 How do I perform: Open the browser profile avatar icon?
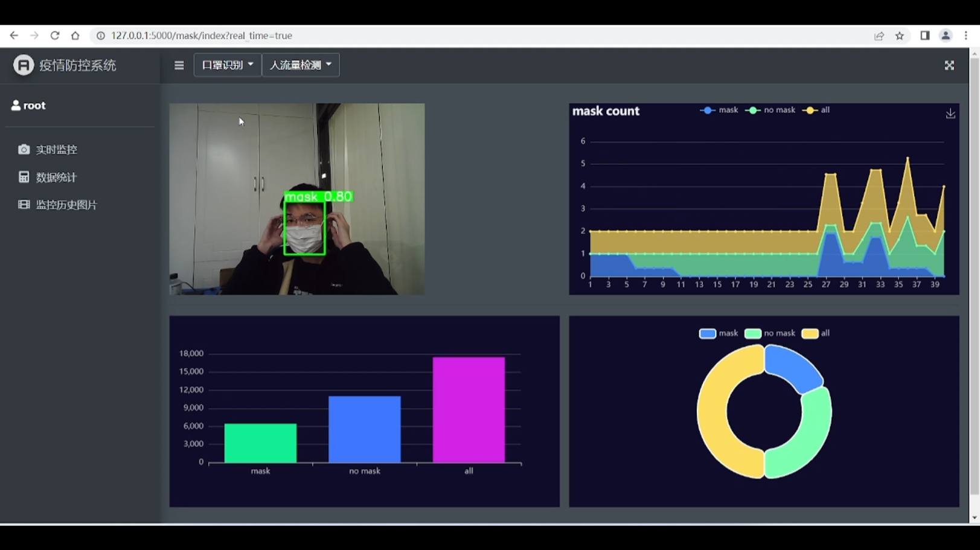[946, 36]
